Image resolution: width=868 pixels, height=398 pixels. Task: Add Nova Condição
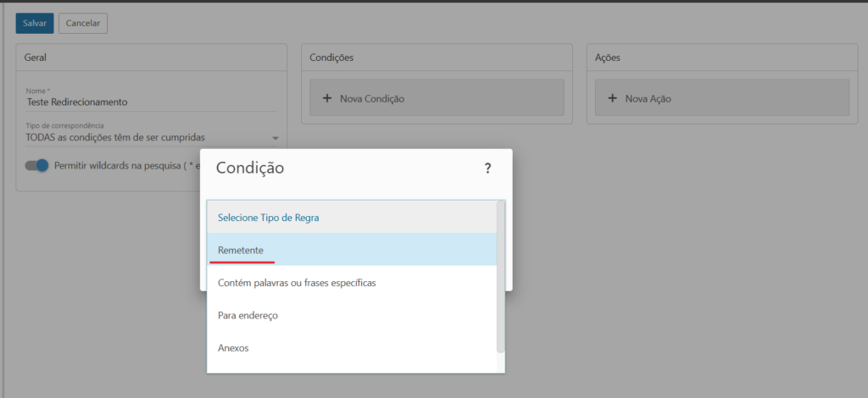[437, 98]
